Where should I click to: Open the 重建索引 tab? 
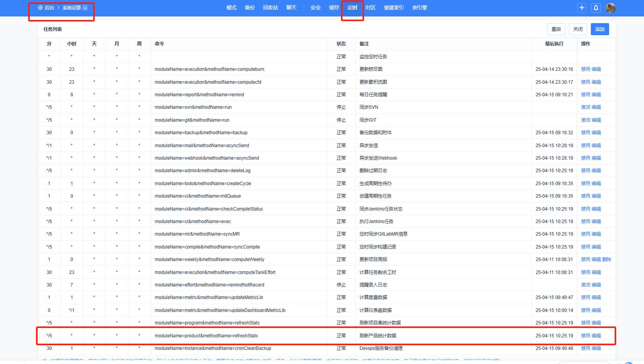(394, 8)
